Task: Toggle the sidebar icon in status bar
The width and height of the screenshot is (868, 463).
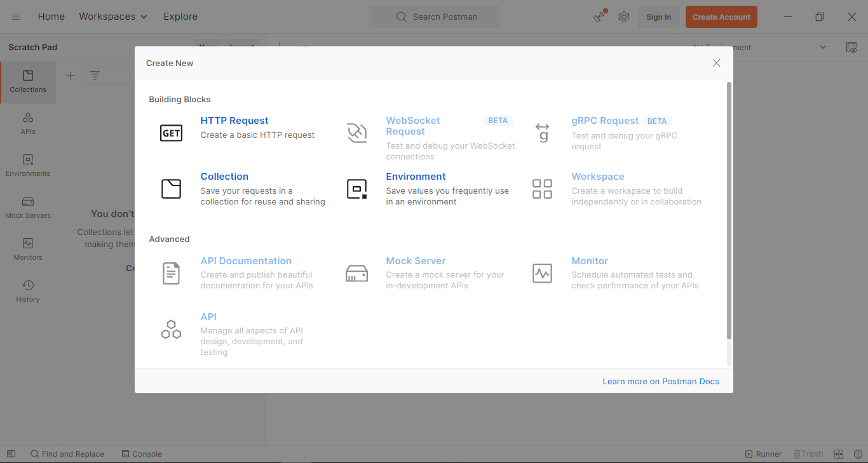Action: (11, 454)
